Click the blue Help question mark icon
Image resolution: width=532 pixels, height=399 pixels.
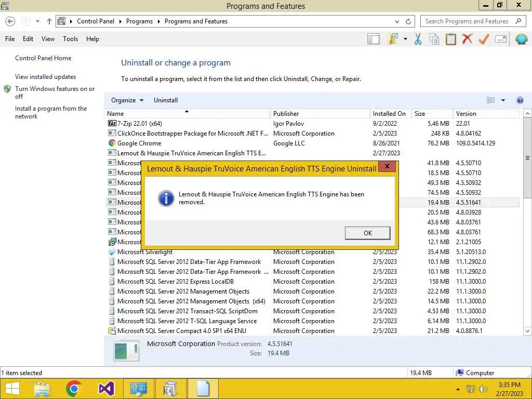pyautogui.click(x=520, y=100)
